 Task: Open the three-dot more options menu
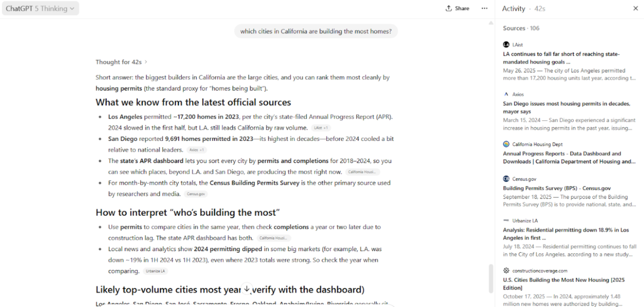click(x=484, y=8)
